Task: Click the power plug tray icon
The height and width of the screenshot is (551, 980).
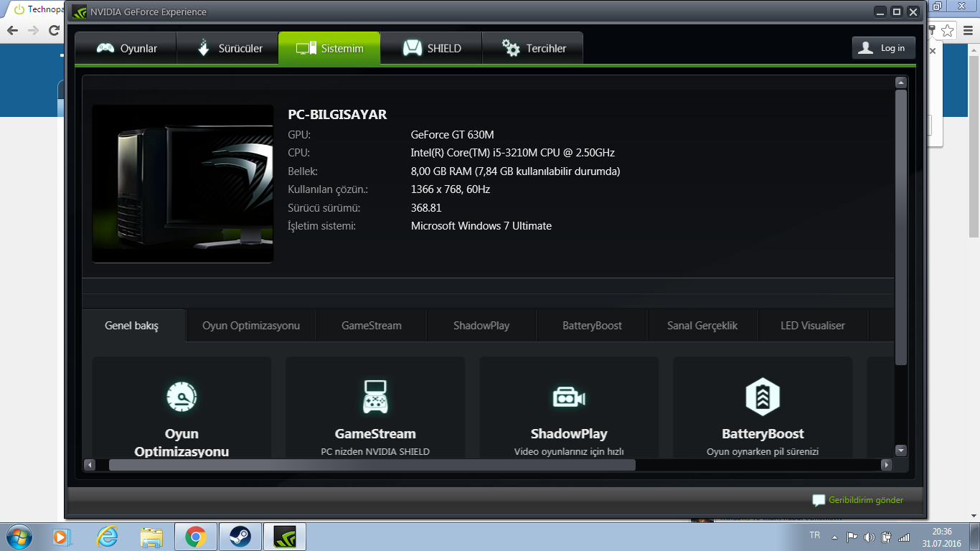Action: click(887, 537)
